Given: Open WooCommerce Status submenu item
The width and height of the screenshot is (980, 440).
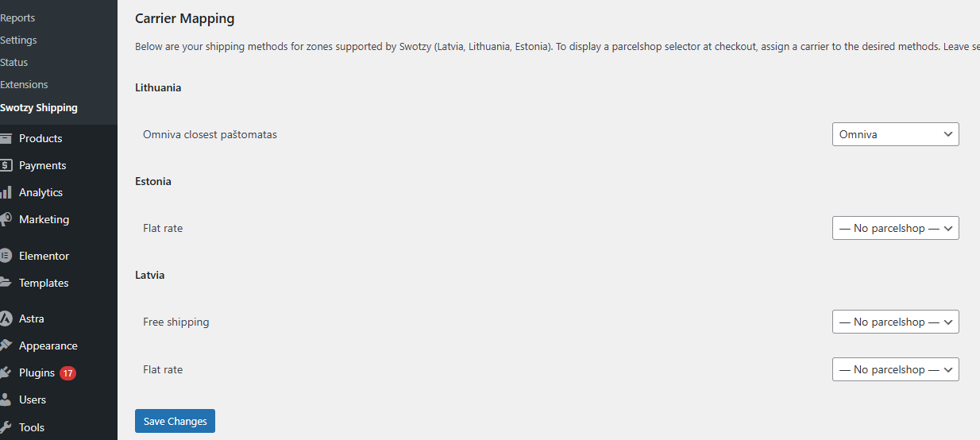Looking at the screenshot, I should (x=14, y=62).
